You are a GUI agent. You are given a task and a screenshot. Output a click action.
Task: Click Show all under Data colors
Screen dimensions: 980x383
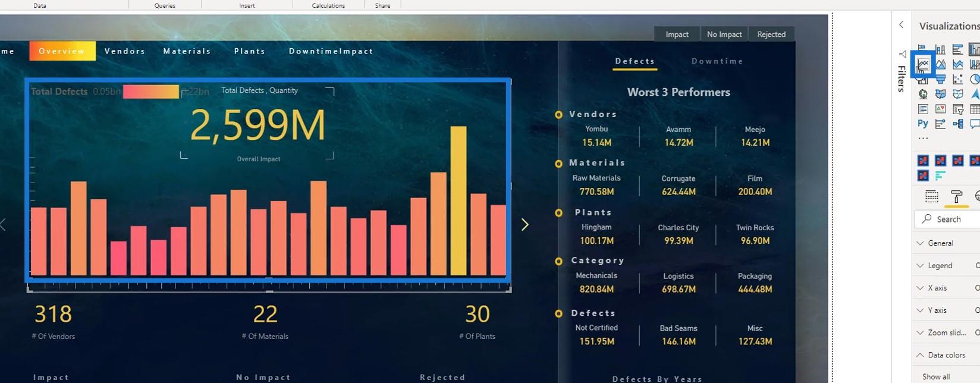pyautogui.click(x=936, y=376)
